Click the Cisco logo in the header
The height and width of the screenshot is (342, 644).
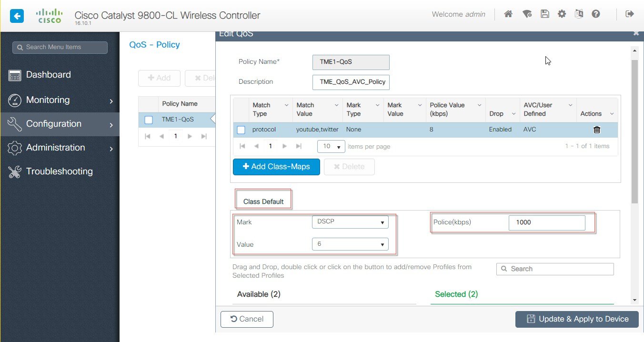pos(49,16)
